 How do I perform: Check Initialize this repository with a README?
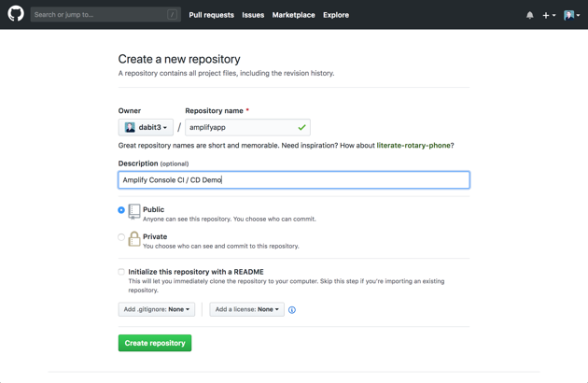121,272
